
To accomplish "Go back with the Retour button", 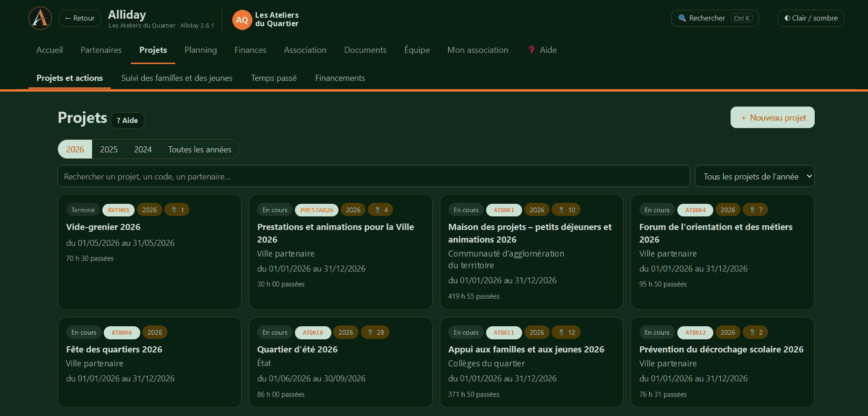I will [x=80, y=18].
